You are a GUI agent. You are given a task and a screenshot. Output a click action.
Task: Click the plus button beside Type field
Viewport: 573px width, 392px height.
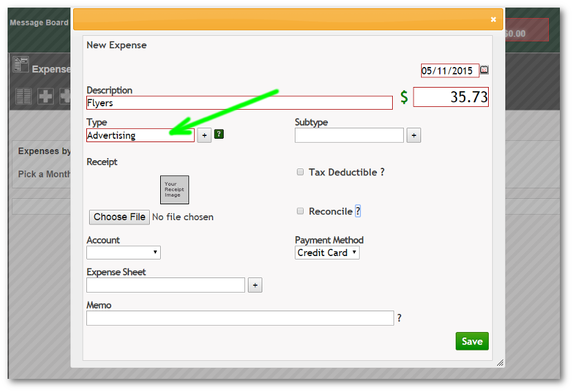(x=204, y=135)
